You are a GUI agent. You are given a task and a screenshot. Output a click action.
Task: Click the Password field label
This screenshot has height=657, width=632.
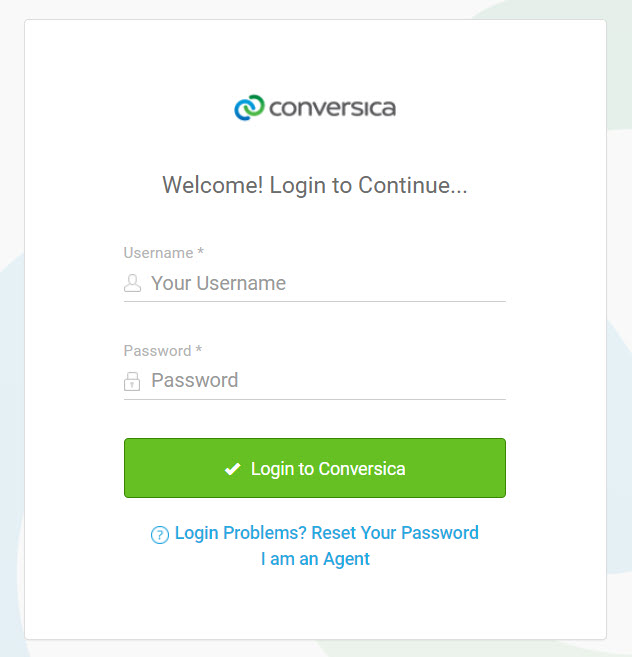pyautogui.click(x=158, y=351)
